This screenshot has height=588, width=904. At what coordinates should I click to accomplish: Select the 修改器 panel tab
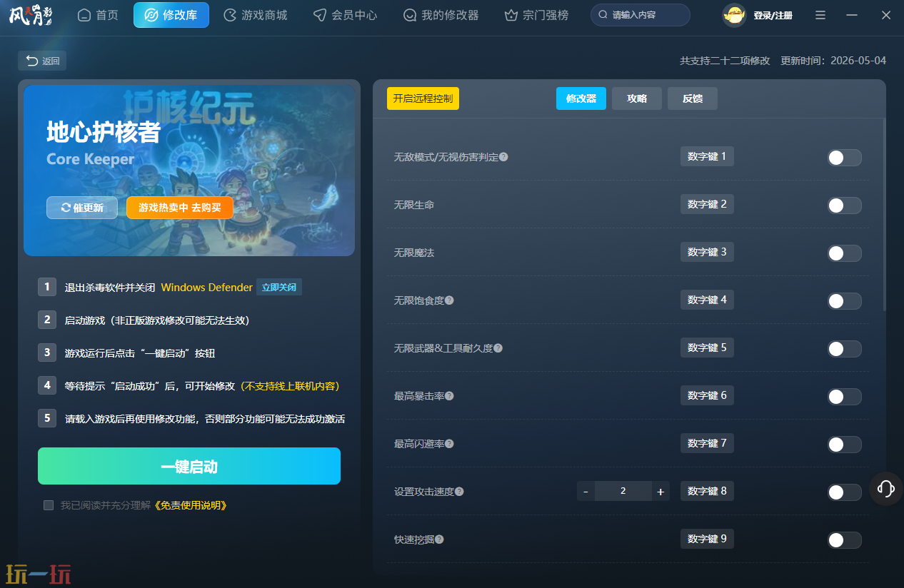tap(581, 98)
